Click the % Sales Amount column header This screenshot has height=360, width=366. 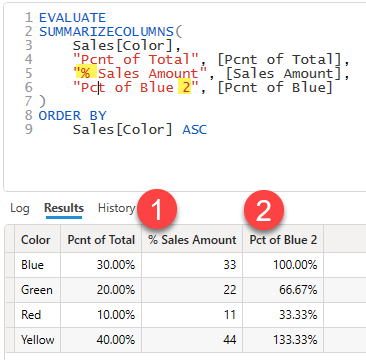[x=192, y=240]
